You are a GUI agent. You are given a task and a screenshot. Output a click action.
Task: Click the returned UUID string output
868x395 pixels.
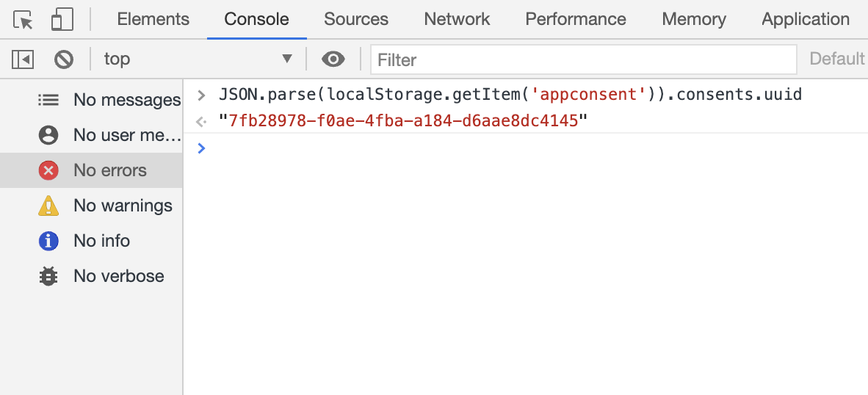[404, 120]
